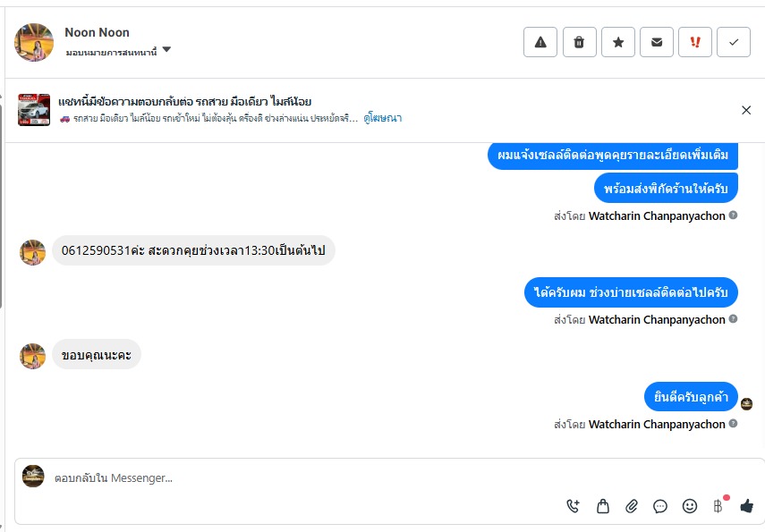
Task: Close the ad reply banner
Action: pos(746,110)
